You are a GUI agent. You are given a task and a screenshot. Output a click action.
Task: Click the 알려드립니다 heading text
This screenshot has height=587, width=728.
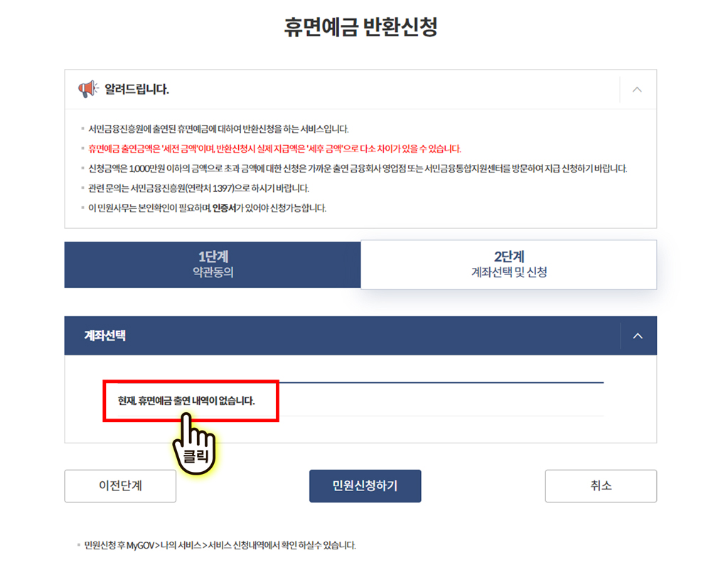(136, 89)
